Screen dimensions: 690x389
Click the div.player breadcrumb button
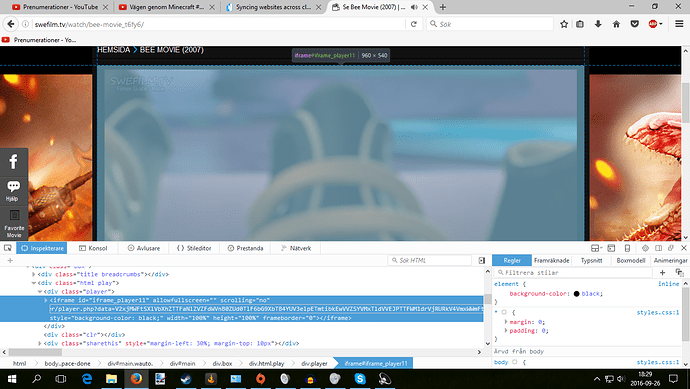314,363
